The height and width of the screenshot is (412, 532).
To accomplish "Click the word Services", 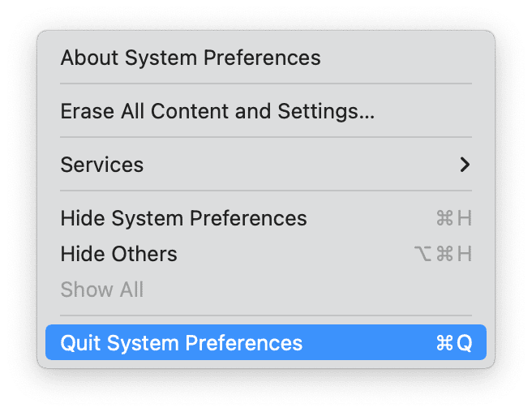I will (102, 165).
